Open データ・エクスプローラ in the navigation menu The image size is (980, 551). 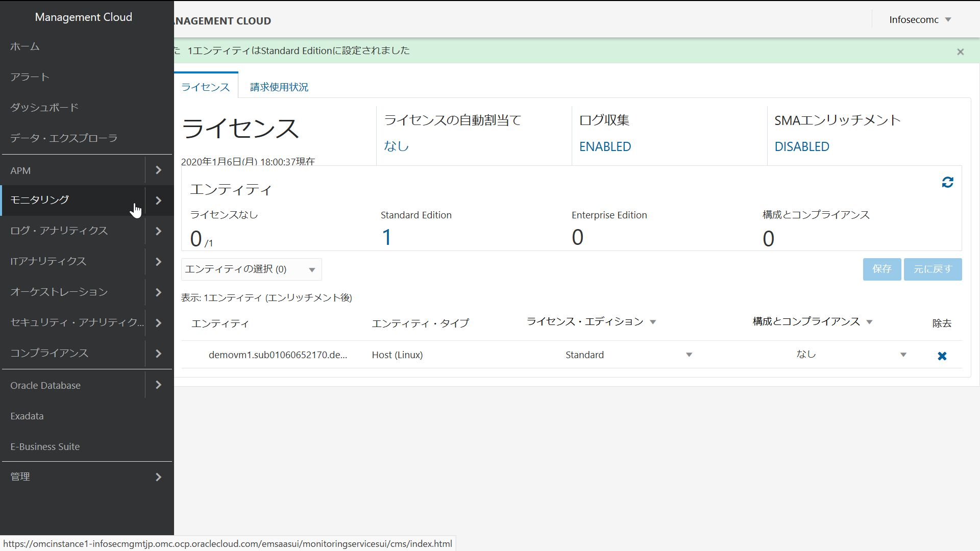point(64,138)
